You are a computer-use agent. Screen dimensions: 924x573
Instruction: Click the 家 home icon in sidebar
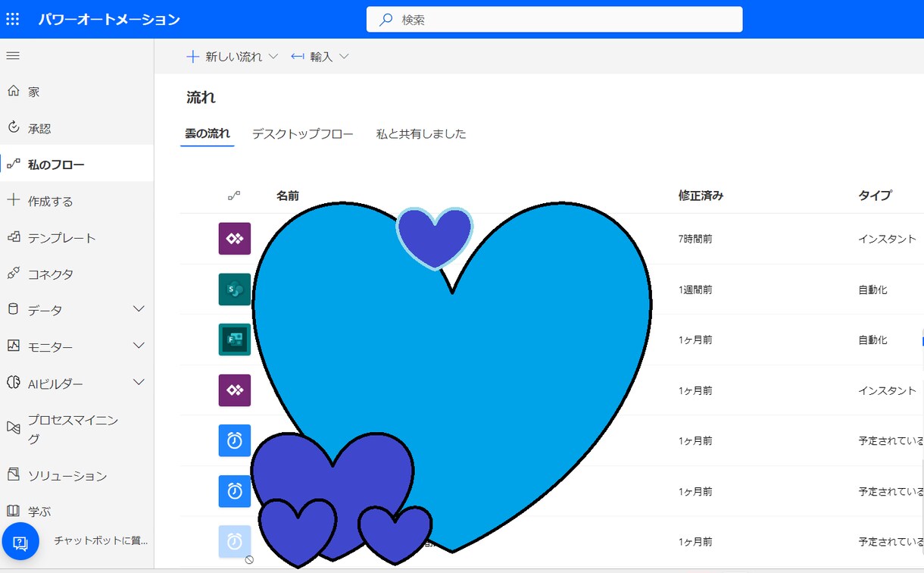(13, 91)
